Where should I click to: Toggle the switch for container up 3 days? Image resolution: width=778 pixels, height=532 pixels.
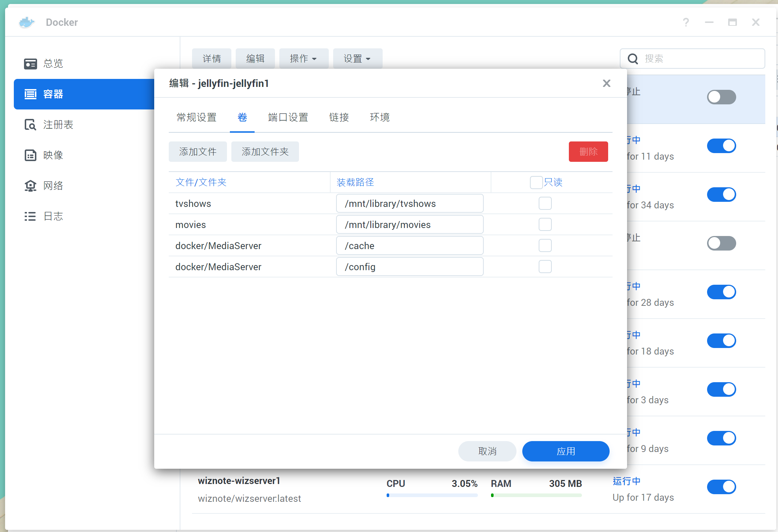click(721, 389)
